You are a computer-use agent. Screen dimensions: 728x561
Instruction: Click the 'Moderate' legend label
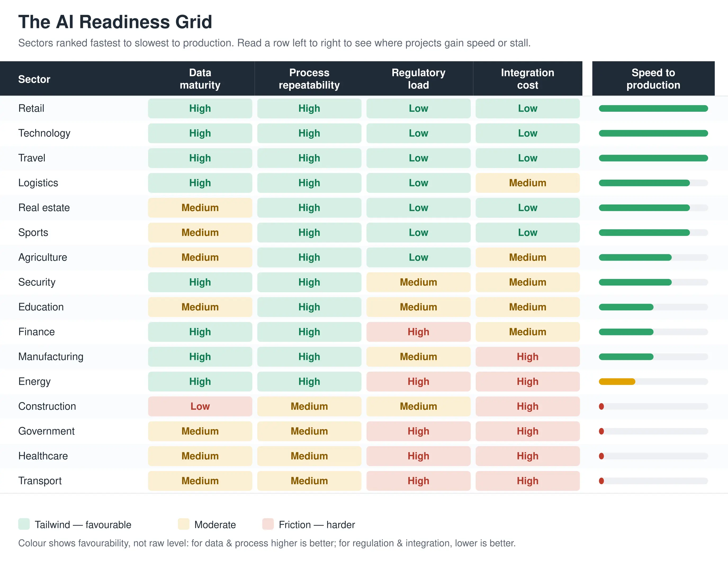(215, 525)
